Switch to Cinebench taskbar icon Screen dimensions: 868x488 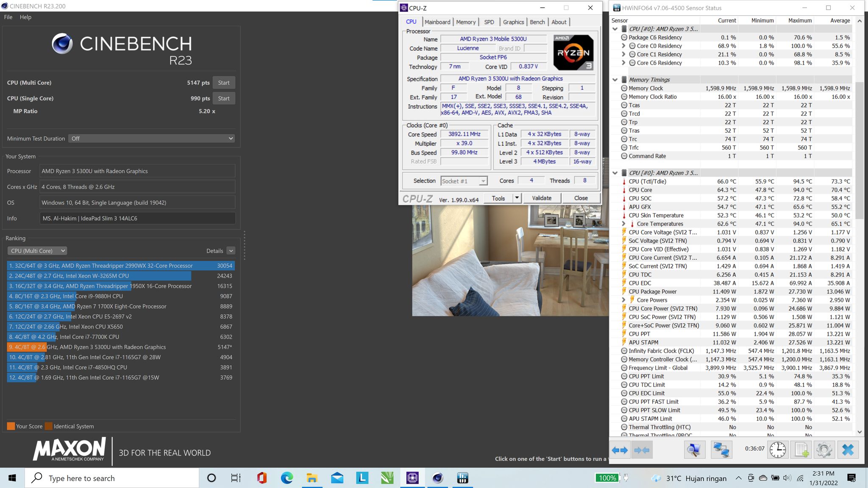tap(438, 478)
